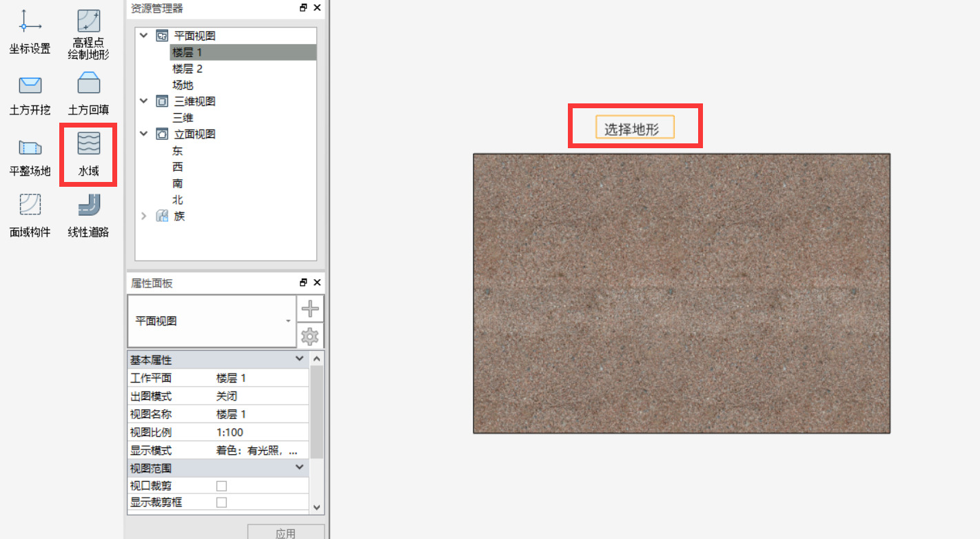This screenshot has height=539, width=980.
Task: Collapse the 基本属性 section
Action: 299,359
